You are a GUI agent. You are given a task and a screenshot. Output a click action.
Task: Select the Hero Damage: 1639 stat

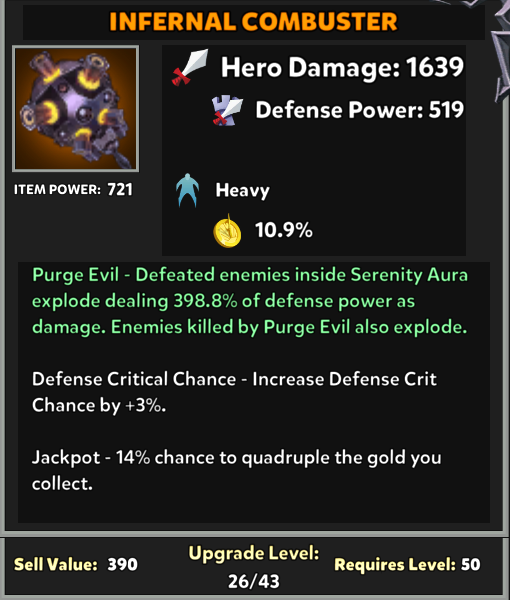coord(342,67)
